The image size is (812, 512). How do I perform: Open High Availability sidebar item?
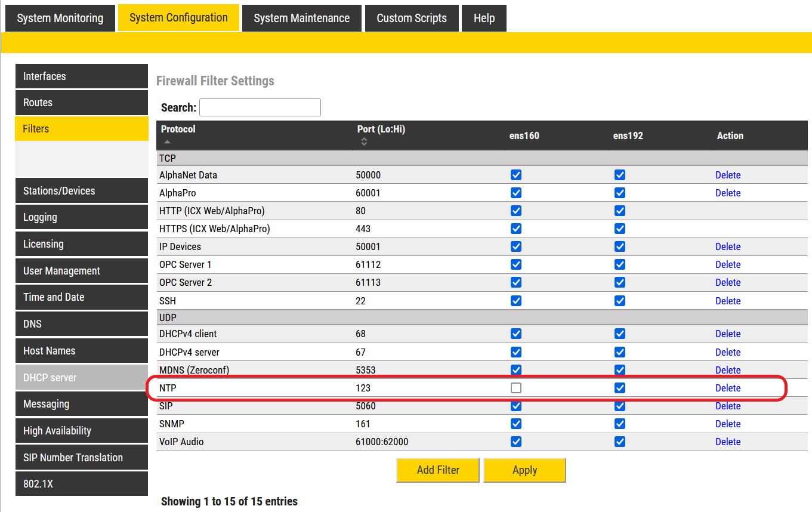[81, 431]
